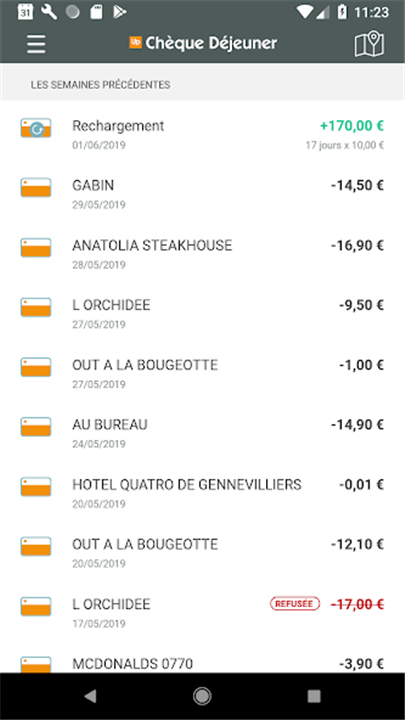
Task: Tap the card icon beside HOTEL QUATRO
Action: click(x=36, y=486)
